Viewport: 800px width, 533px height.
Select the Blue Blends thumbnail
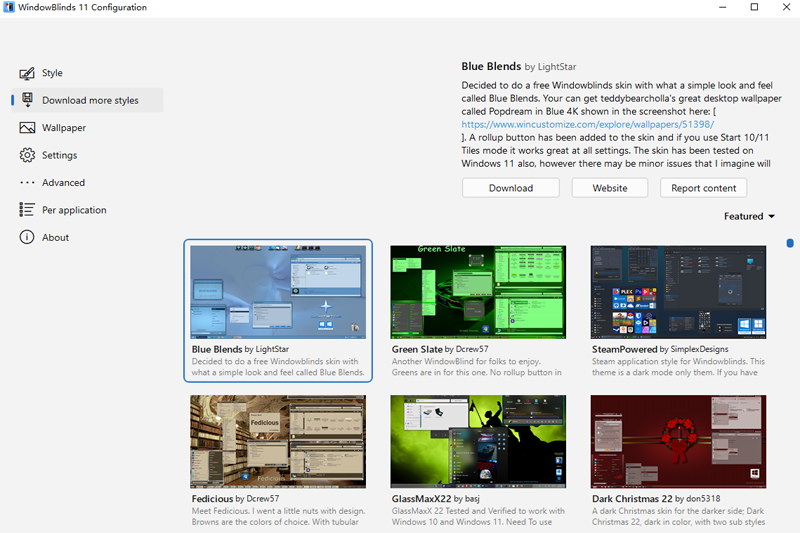(278, 292)
